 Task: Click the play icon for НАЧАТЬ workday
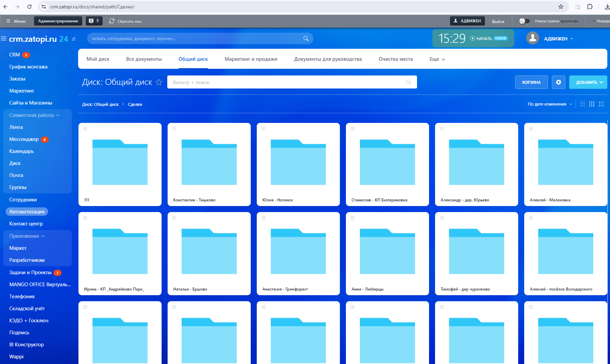[x=472, y=38]
